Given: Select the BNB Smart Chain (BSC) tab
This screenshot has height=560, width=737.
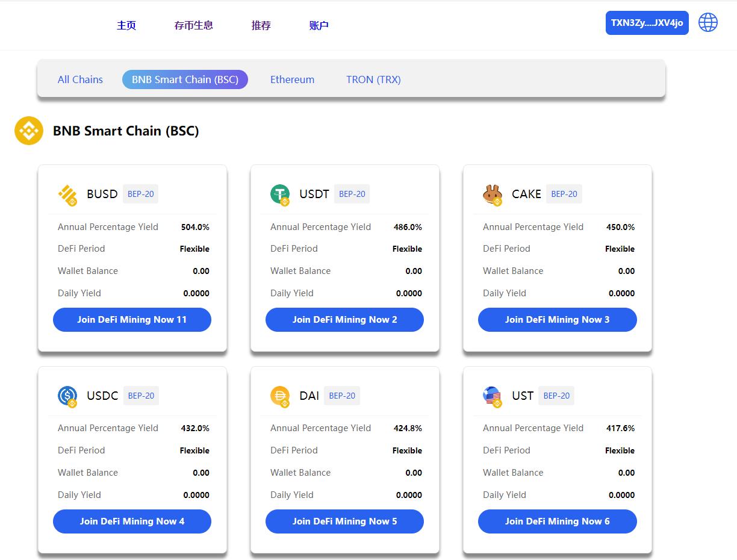Looking at the screenshot, I should pos(185,79).
